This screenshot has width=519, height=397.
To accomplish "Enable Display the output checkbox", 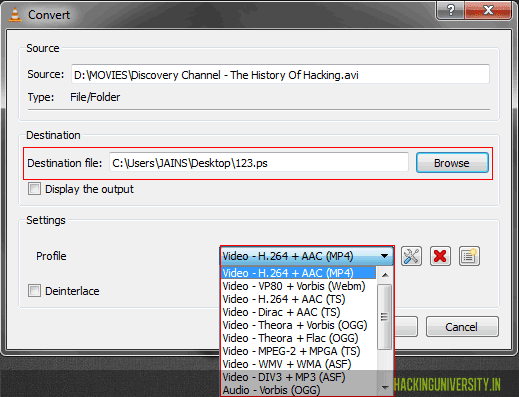I will [34, 189].
